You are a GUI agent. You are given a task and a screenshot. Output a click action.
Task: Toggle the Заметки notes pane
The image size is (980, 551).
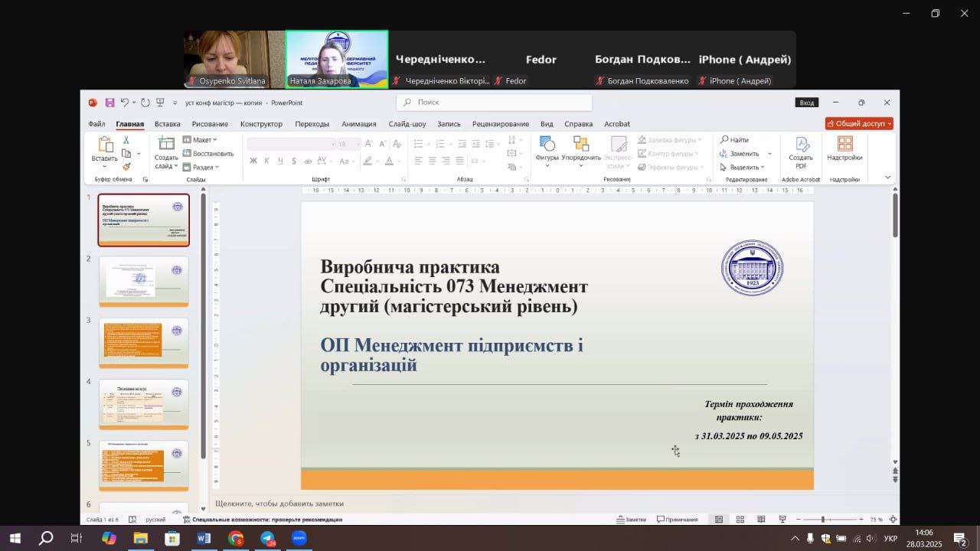click(631, 520)
